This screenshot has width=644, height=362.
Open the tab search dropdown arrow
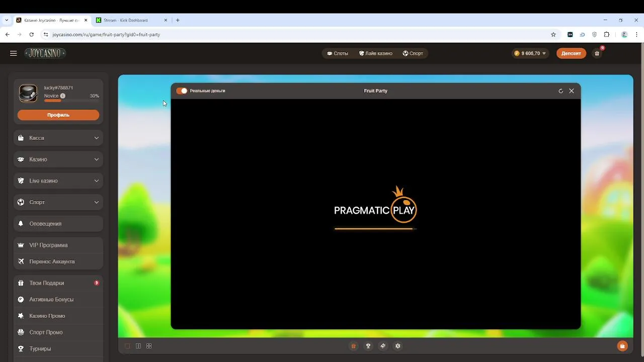pyautogui.click(x=7, y=20)
